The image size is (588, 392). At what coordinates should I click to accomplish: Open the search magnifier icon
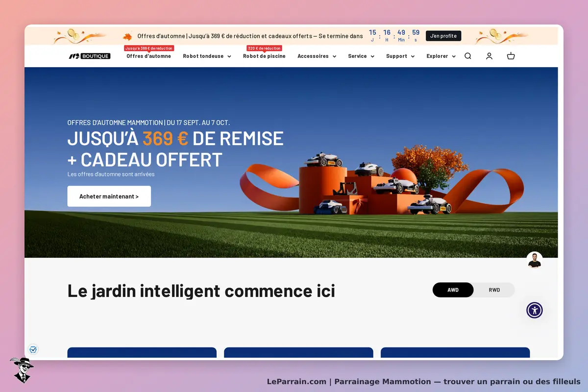point(468,56)
